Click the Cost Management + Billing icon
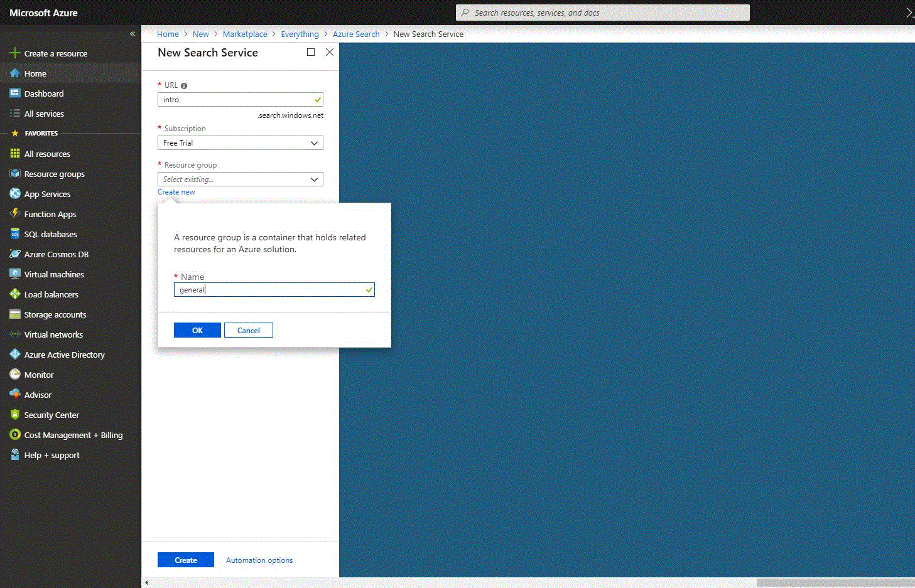This screenshot has height=588, width=915. click(15, 435)
